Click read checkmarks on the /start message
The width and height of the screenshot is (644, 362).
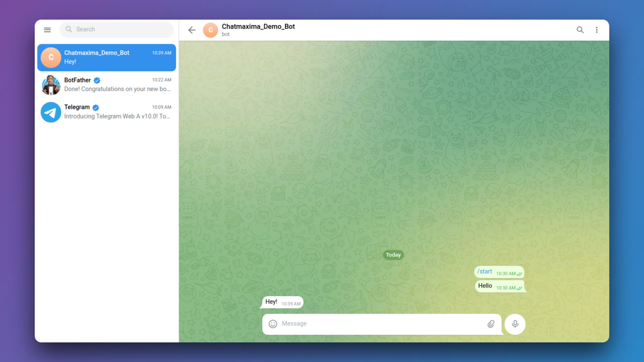[x=519, y=274]
